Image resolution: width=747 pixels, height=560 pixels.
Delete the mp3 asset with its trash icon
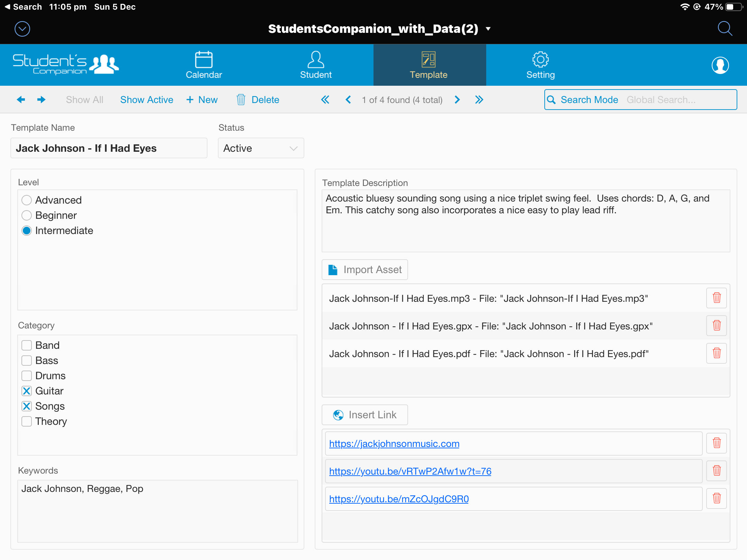click(717, 298)
